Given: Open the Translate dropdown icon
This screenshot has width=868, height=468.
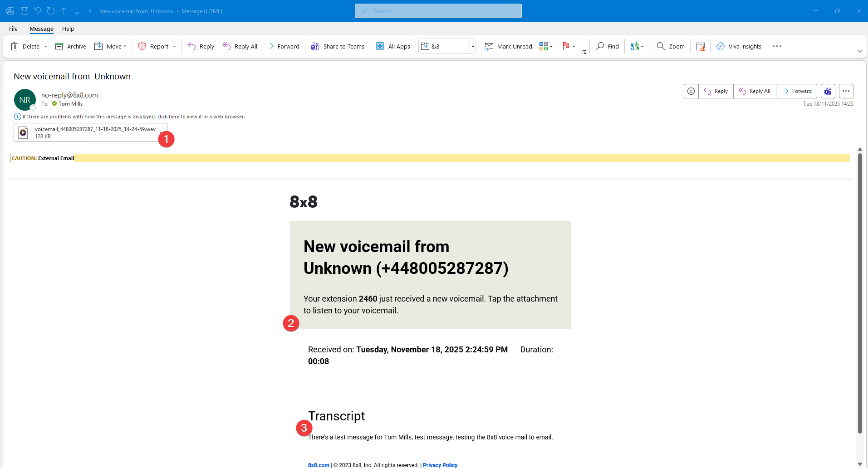Looking at the screenshot, I should point(637,46).
